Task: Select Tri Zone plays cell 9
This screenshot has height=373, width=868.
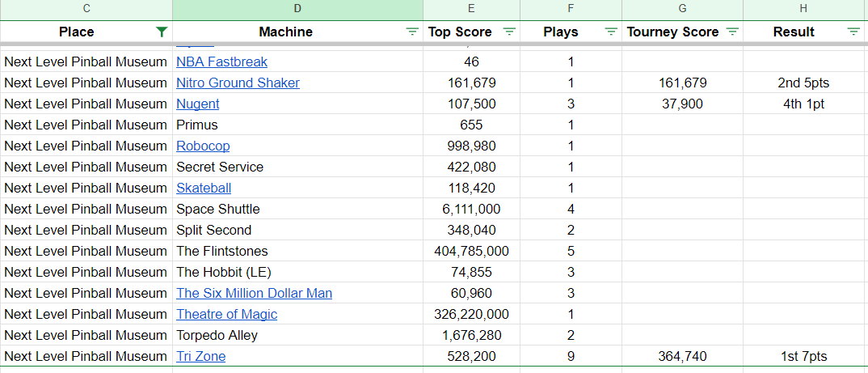Action: coord(571,356)
